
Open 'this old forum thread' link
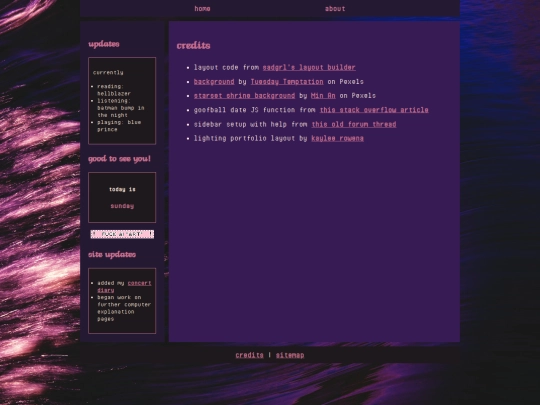tap(354, 124)
